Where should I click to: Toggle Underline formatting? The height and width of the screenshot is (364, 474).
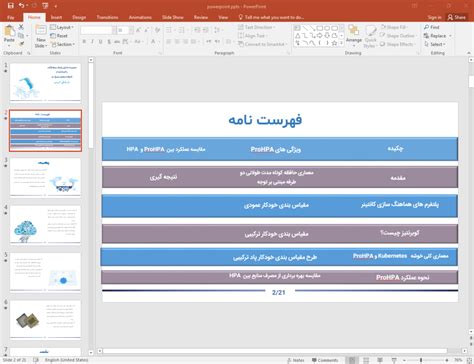[100, 42]
